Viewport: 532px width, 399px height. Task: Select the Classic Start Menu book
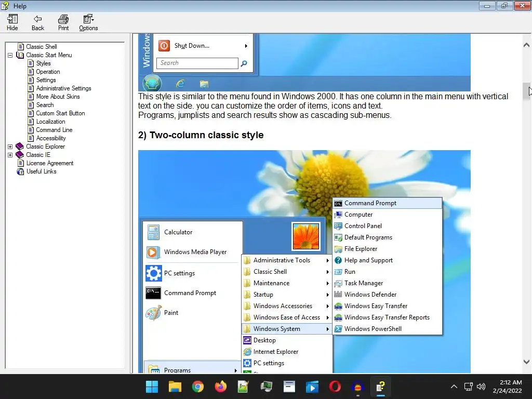[x=49, y=55]
